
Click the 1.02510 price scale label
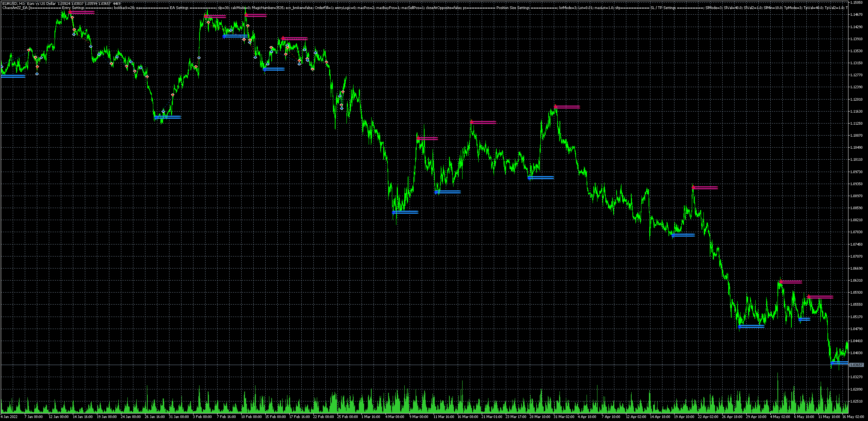(x=856, y=401)
